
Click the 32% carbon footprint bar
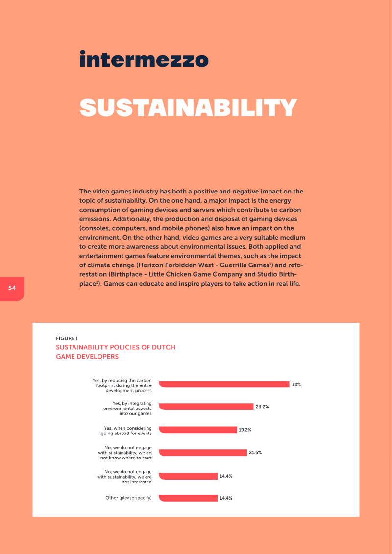pos(224,385)
